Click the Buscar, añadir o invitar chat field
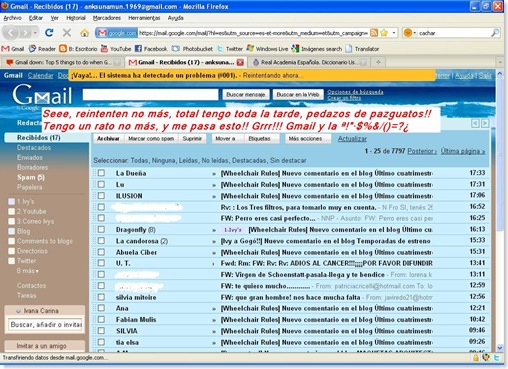Screen dimensions: 508x369 [x=45, y=324]
